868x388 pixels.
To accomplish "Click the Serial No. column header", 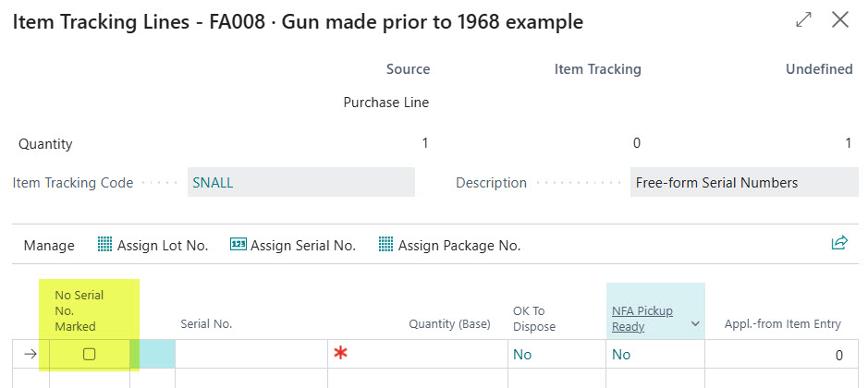I will [206, 324].
